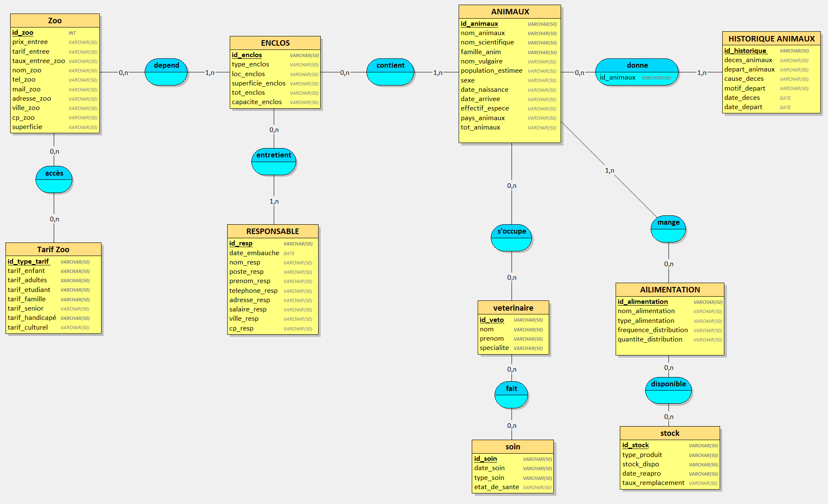Select HISTORIQUE ANIMAUX entity header
828x504 pixels.
(x=771, y=39)
